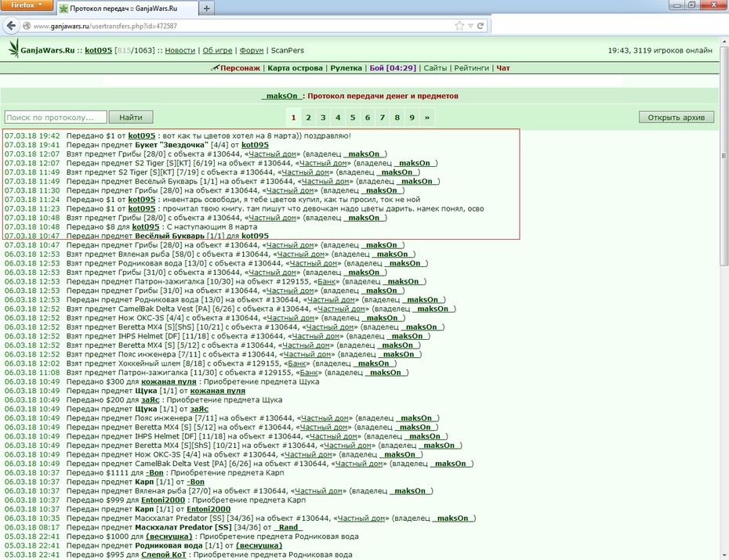This screenshot has width=729, height=560.
Task: Click page vertical scrollbar thumb
Action: pyautogui.click(x=724, y=156)
